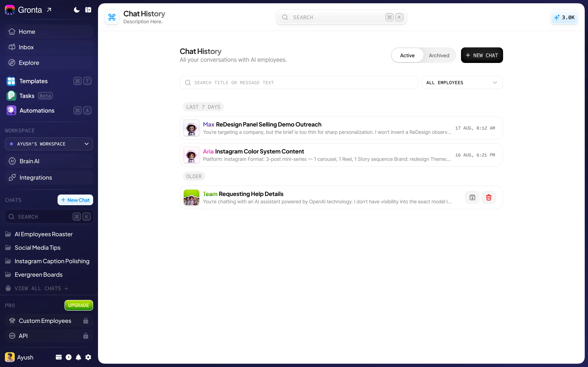
Task: Click sidebar New Chat button
Action: 75,200
